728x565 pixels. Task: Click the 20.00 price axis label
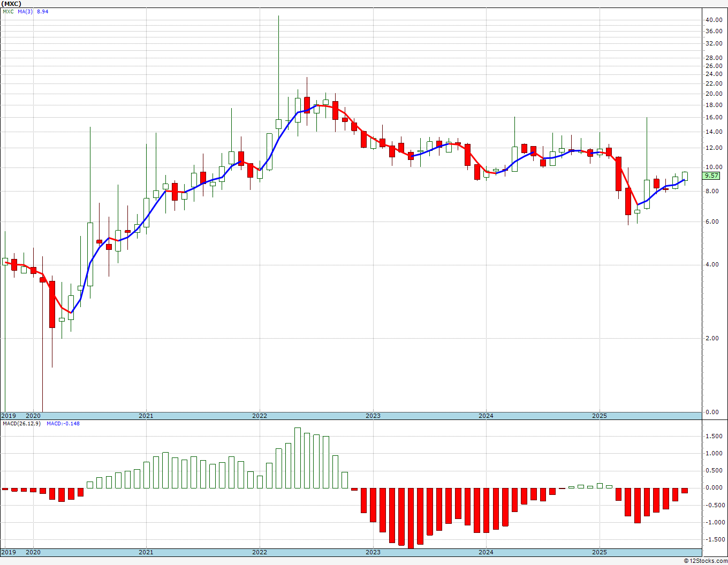point(714,94)
